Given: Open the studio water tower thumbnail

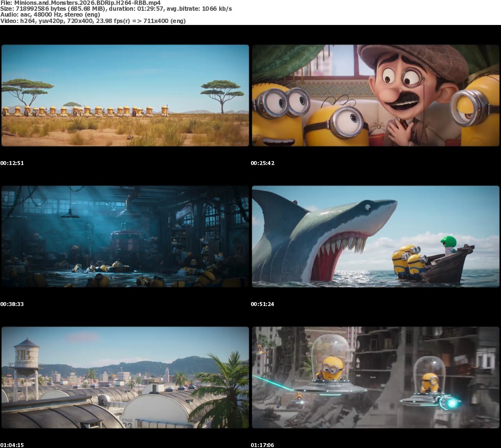Looking at the screenshot, I should [x=125, y=377].
